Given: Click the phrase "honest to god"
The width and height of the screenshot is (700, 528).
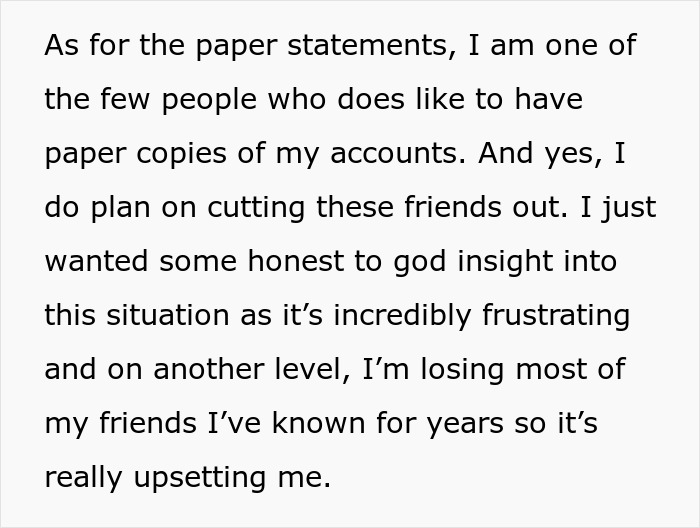Looking at the screenshot, I should tap(347, 262).
